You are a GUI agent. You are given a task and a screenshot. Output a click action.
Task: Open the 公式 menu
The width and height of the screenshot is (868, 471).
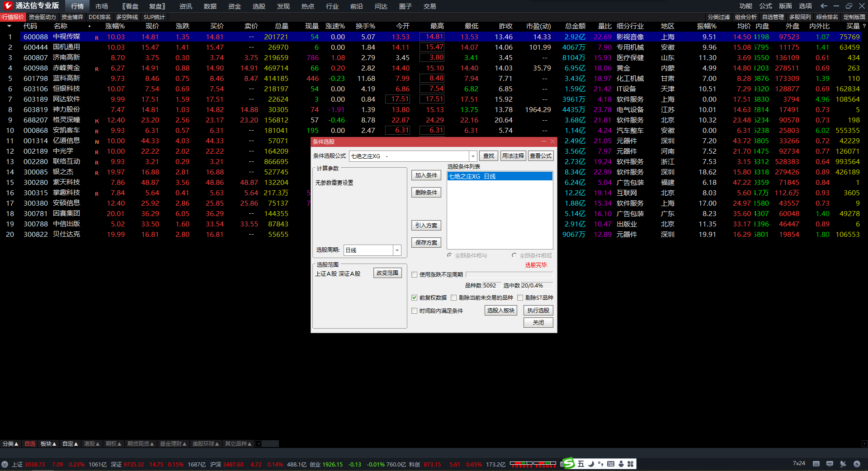[x=765, y=6]
